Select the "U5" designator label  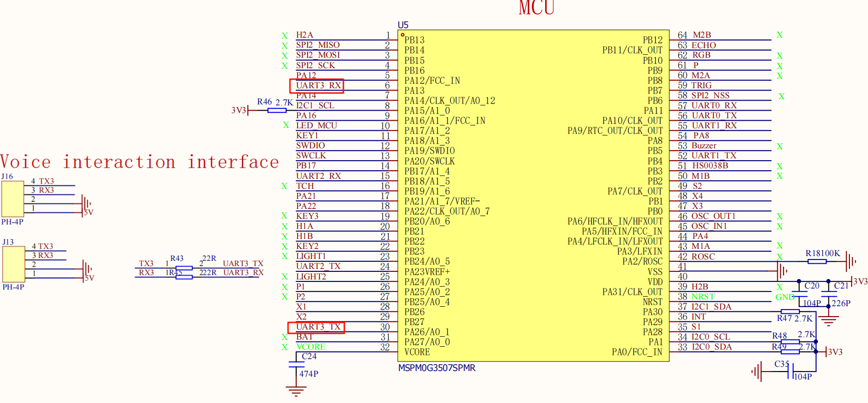tap(403, 25)
